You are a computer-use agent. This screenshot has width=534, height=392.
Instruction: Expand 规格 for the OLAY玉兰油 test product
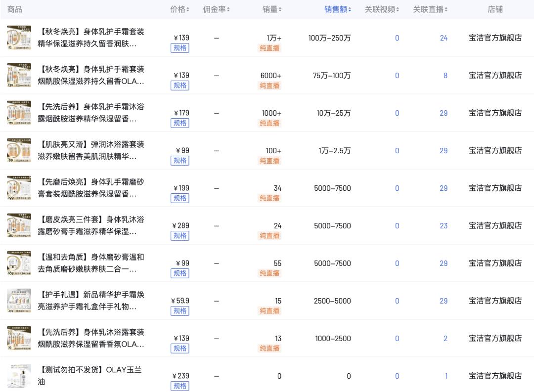[179, 386]
